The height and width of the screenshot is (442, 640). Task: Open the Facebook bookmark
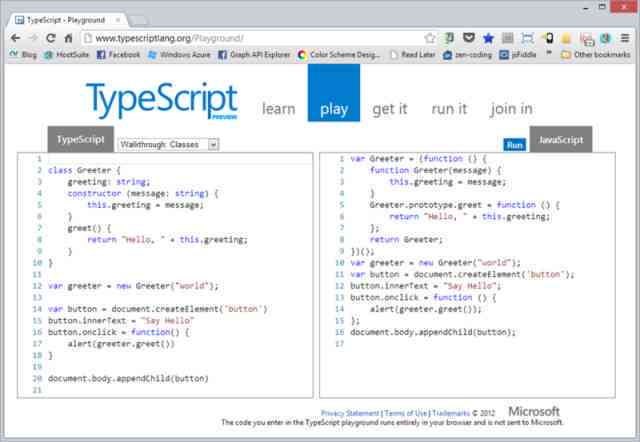tap(119, 54)
